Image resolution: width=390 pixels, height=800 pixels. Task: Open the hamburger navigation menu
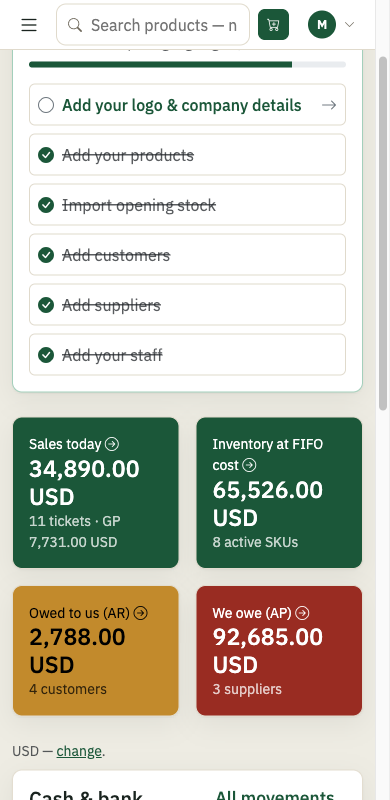(x=29, y=25)
